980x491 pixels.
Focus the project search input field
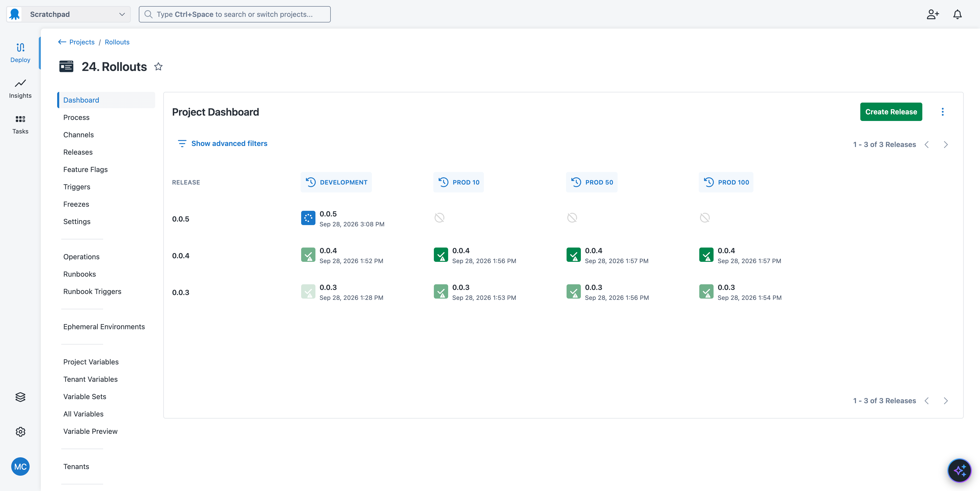click(x=235, y=15)
